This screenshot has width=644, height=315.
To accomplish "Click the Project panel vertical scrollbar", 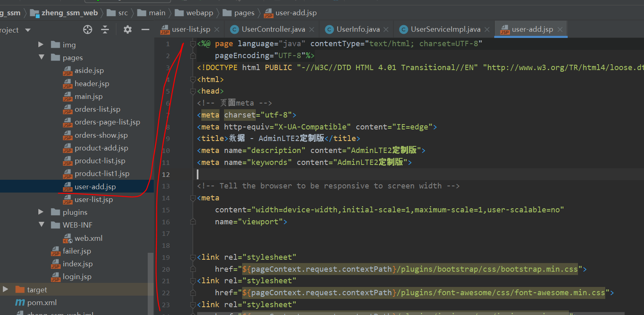I will click(x=151, y=284).
